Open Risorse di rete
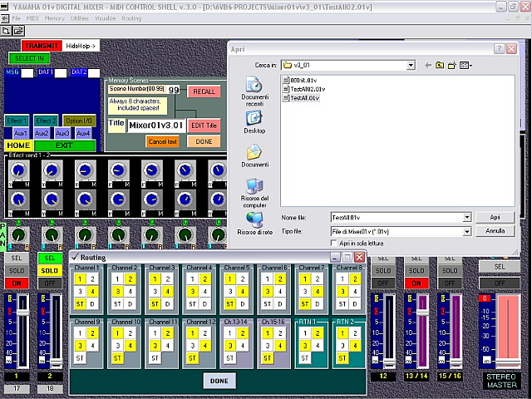This screenshot has height=399, width=532. [254, 224]
